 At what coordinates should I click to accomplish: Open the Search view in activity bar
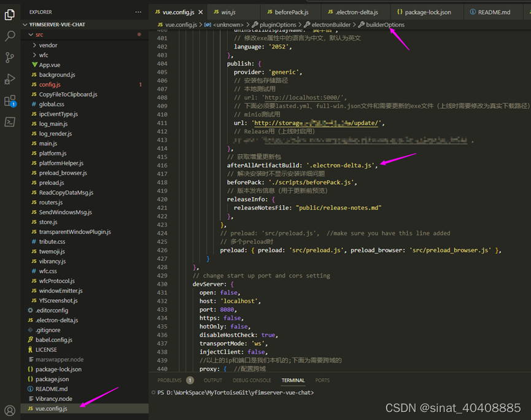coord(9,36)
